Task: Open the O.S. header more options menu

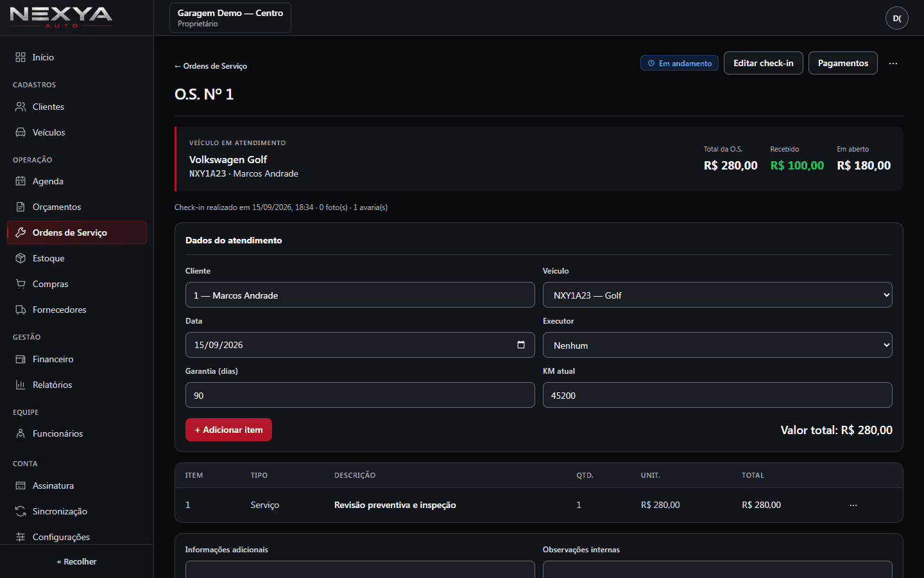Action: coord(893,63)
